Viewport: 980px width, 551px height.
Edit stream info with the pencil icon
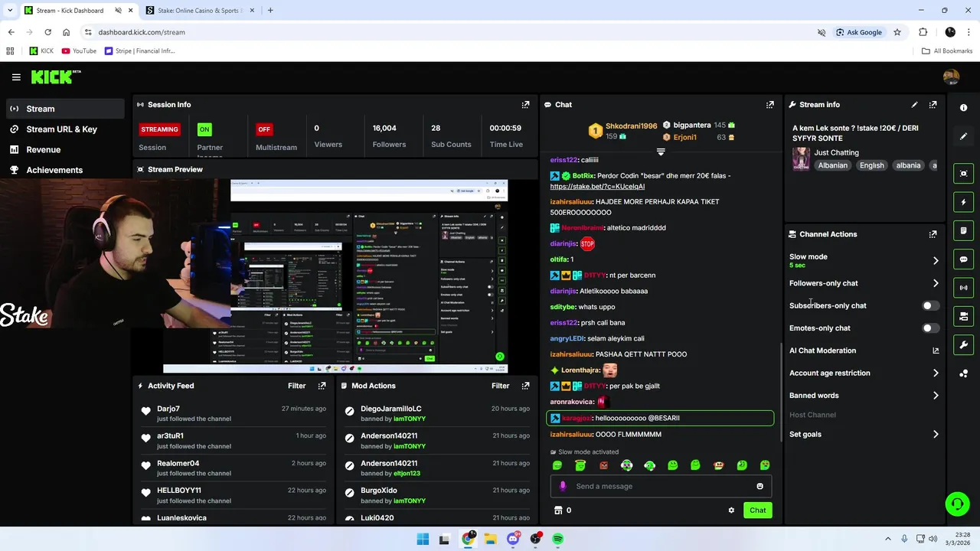[x=914, y=105]
